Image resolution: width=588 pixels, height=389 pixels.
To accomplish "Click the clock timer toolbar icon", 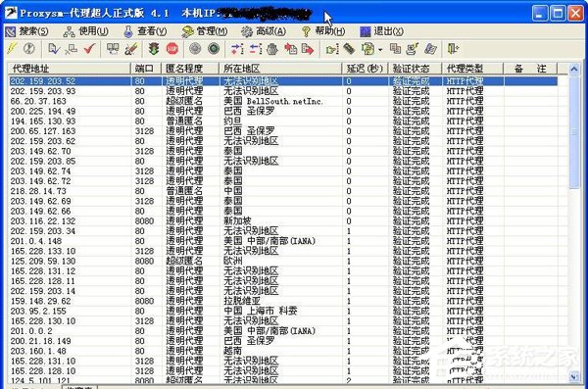I will (28, 49).
